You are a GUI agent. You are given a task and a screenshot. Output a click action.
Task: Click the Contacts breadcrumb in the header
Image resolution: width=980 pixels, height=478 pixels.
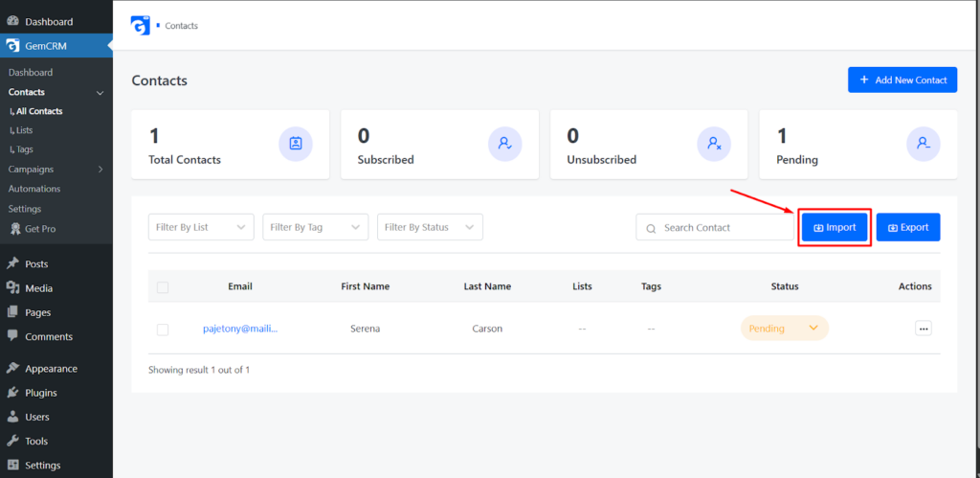[181, 26]
